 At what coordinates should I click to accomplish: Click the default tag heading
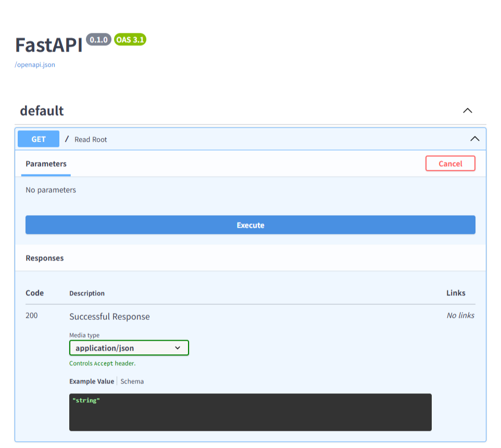coord(42,111)
